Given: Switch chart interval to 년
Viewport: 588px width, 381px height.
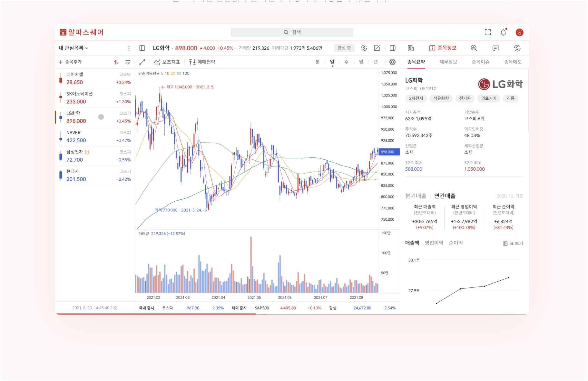Looking at the screenshot, I should point(376,62).
